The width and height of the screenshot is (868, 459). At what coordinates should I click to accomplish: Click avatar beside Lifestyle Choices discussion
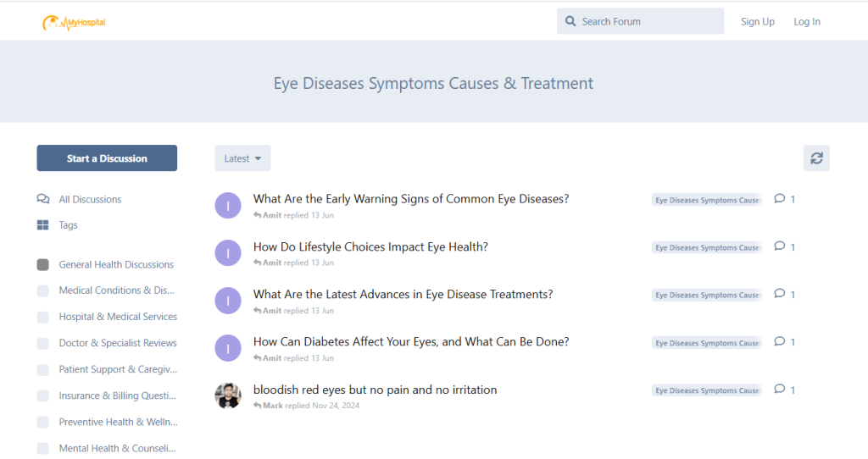228,253
